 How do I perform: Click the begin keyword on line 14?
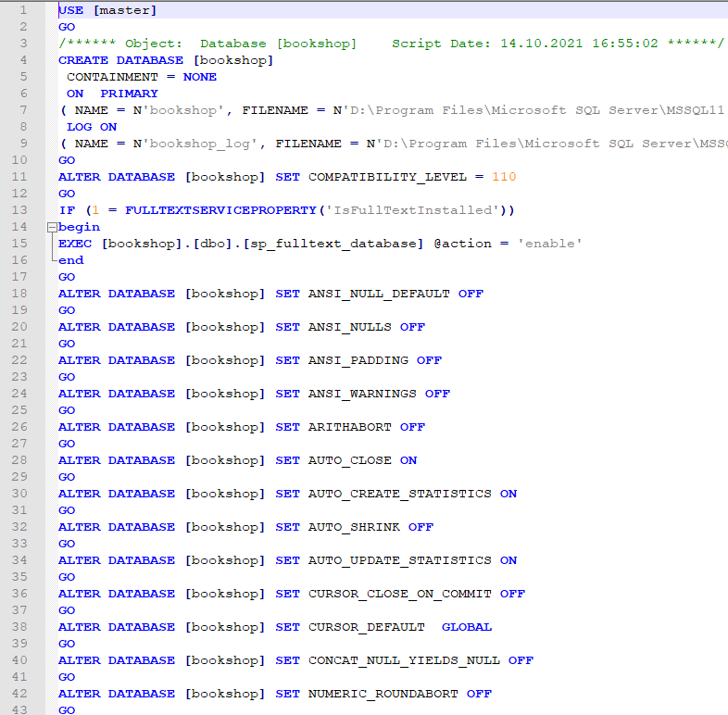tap(80, 227)
